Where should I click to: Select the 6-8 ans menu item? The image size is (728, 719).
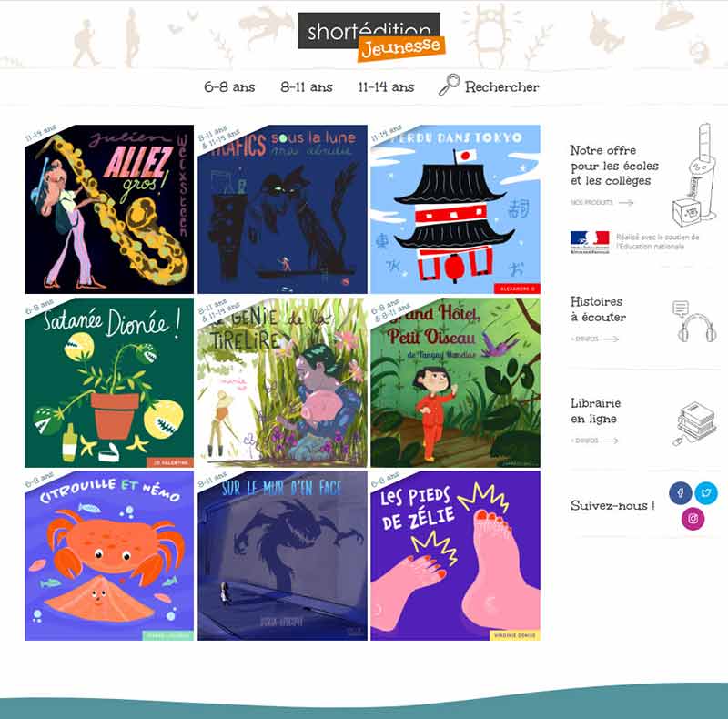[229, 86]
